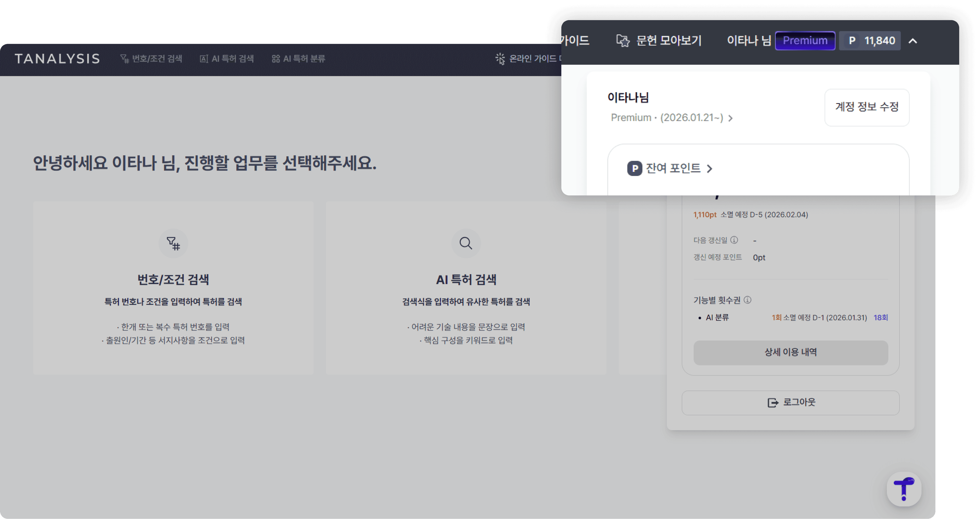Click the 로그아웃 button

[790, 403]
